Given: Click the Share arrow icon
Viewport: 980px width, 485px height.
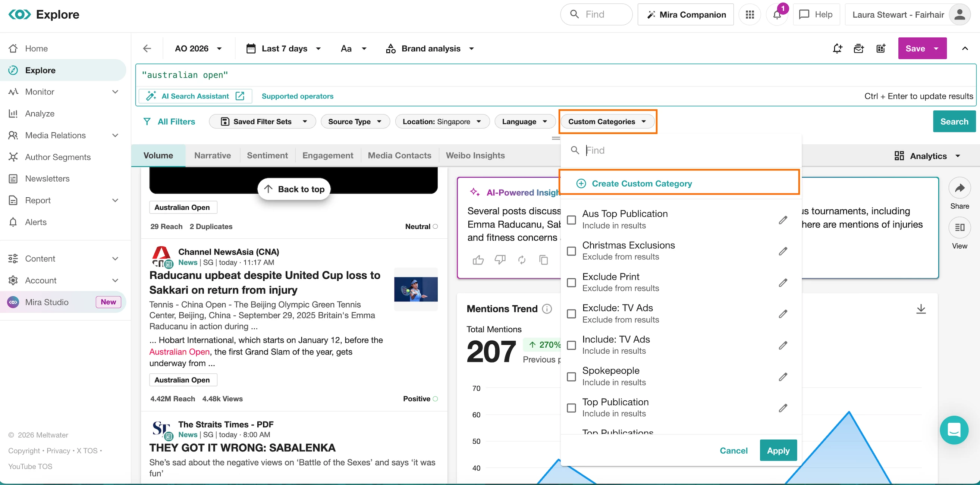Looking at the screenshot, I should [959, 188].
